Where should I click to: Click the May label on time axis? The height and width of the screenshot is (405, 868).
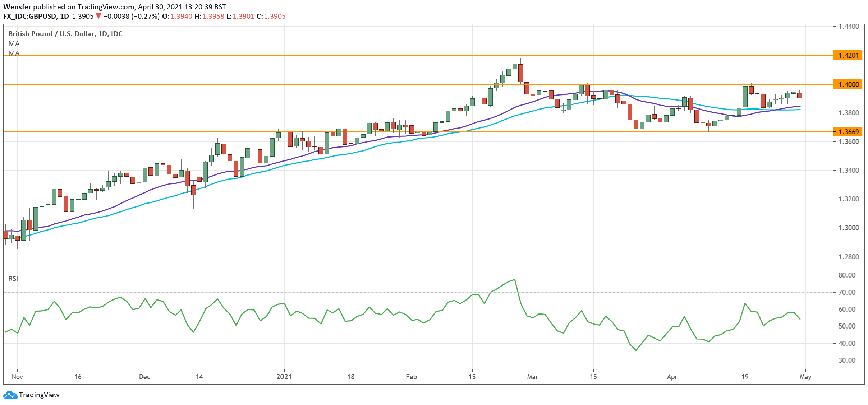[x=805, y=377]
